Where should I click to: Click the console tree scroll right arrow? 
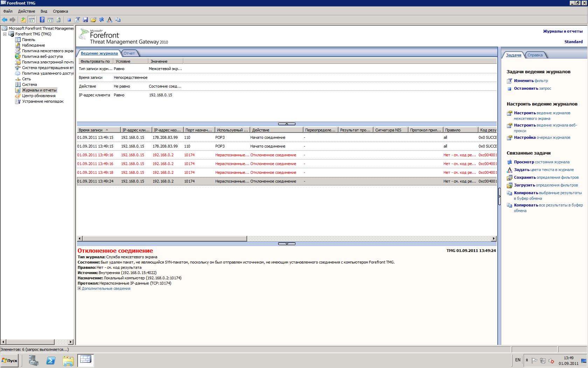pos(71,342)
